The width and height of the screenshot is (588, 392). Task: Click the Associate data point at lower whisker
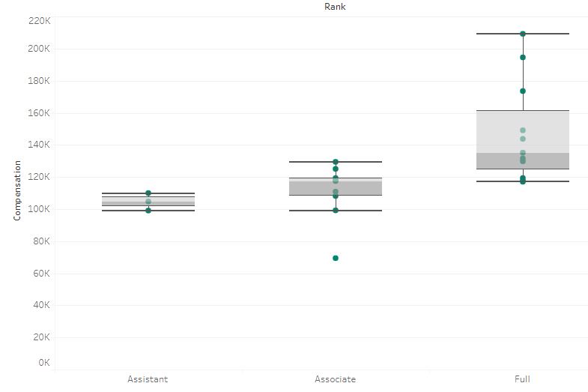(336, 211)
